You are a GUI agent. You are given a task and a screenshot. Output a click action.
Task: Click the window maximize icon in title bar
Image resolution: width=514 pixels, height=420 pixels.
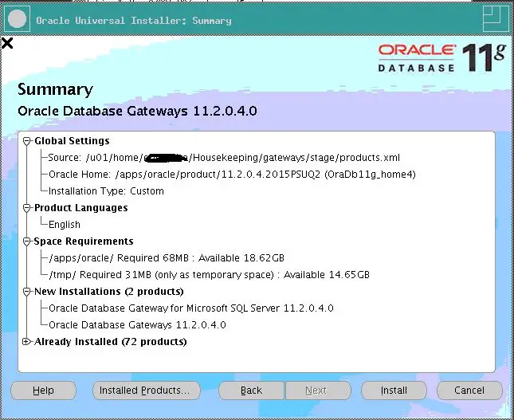coord(496,18)
